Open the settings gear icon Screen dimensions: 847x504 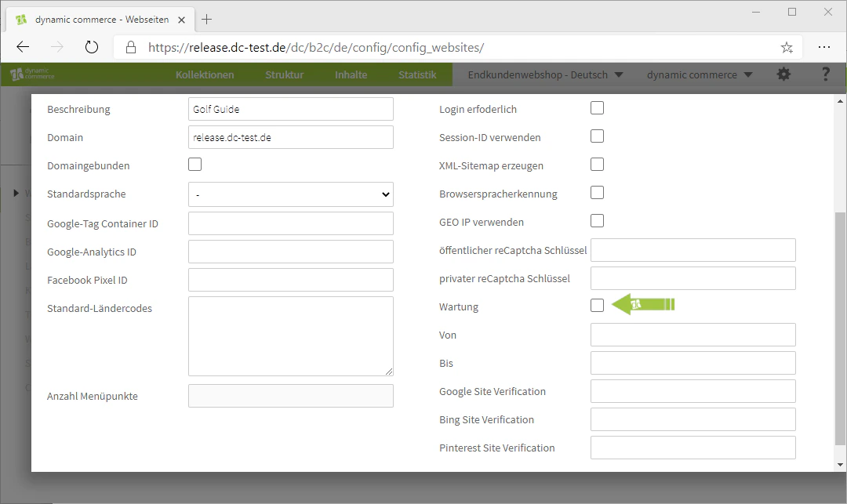[783, 74]
